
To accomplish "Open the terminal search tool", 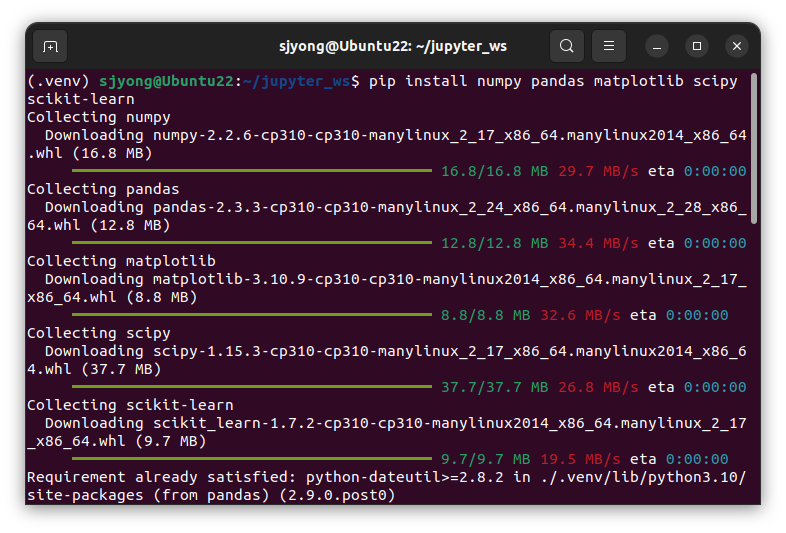I will [x=566, y=46].
